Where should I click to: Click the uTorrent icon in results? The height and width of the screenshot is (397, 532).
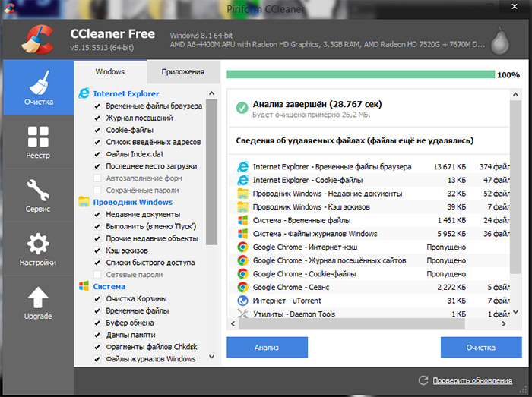(x=242, y=301)
